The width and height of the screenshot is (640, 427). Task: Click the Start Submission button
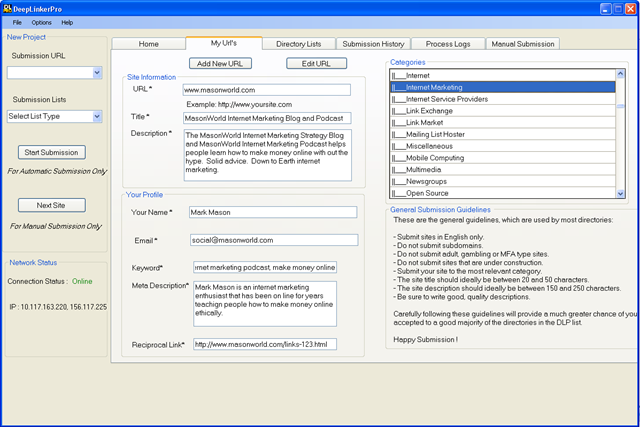[52, 152]
